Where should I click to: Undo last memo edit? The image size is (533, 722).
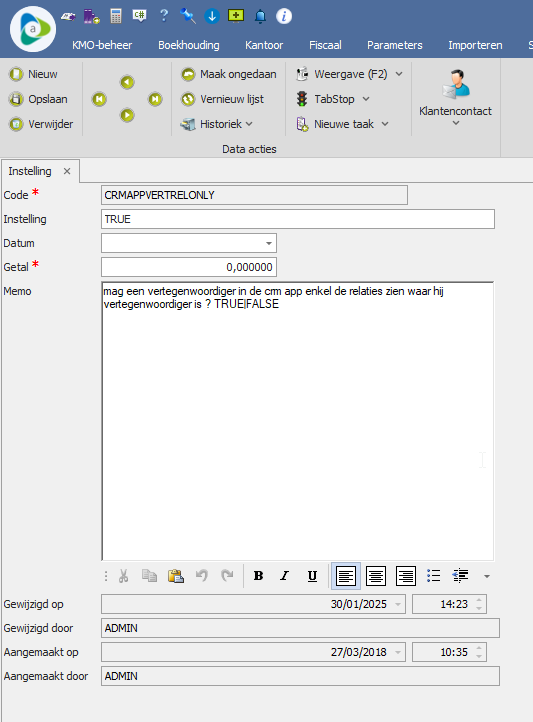pyautogui.click(x=202, y=576)
